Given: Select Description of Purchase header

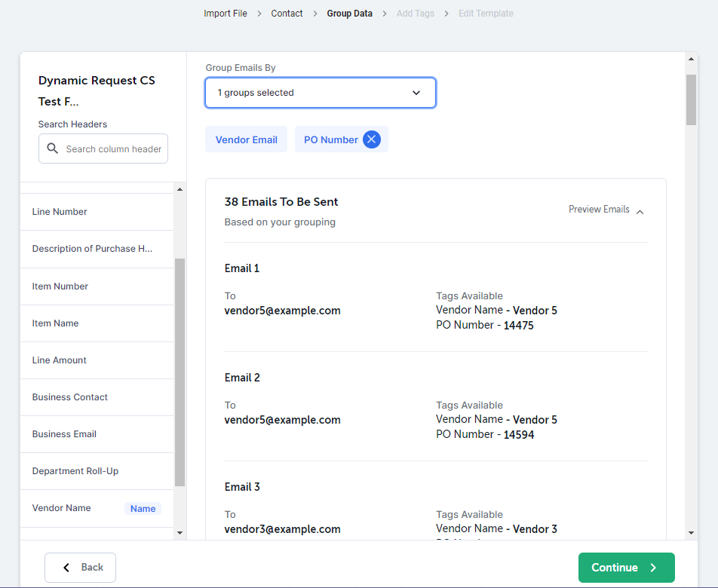Looking at the screenshot, I should [92, 249].
